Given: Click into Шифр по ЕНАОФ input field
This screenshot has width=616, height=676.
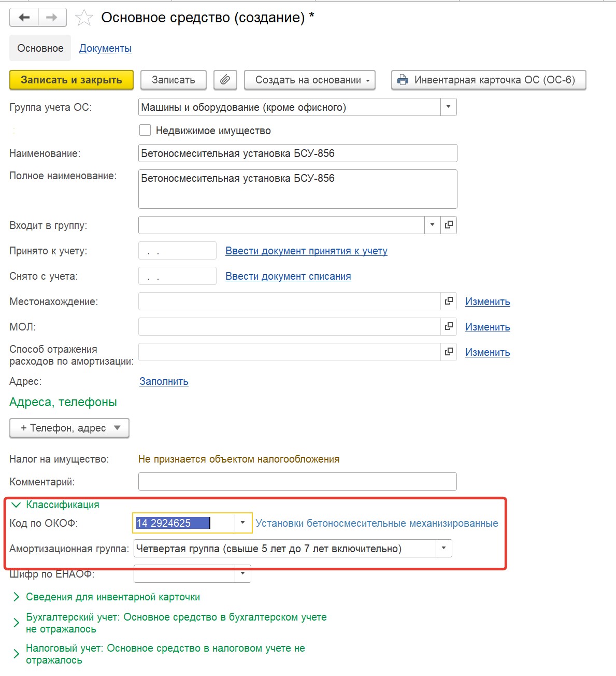Looking at the screenshot, I should tap(184, 573).
